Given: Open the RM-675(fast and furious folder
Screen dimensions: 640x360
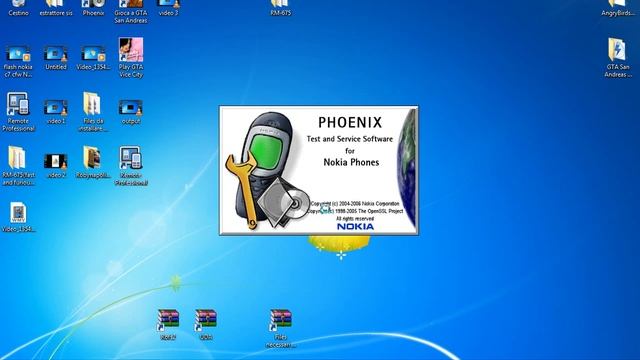Looking at the screenshot, I should [18, 166].
